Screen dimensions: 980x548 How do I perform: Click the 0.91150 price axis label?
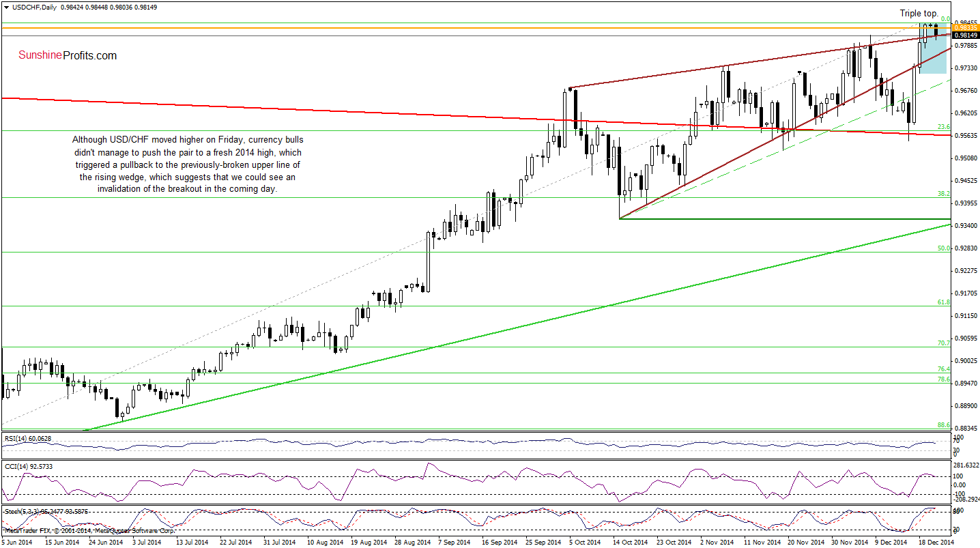tap(966, 316)
